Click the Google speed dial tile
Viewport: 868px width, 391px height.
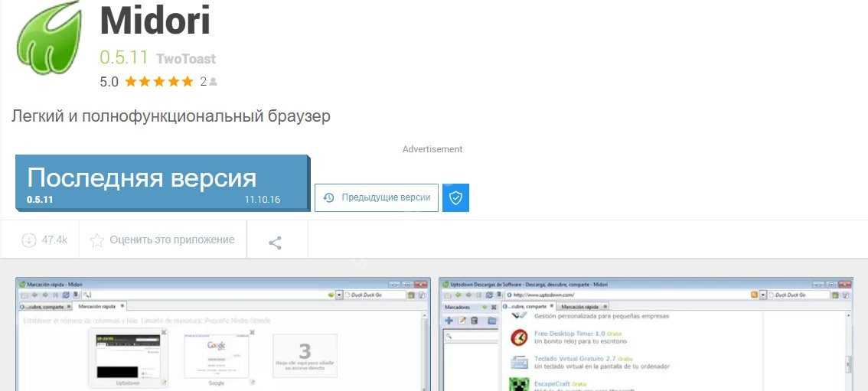(x=217, y=355)
